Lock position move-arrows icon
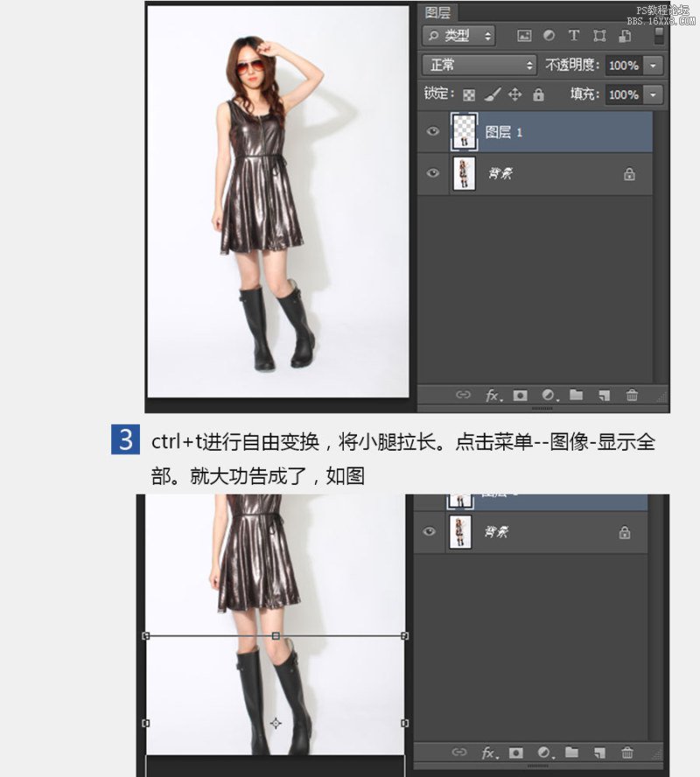This screenshot has height=777, width=700. 515,94
